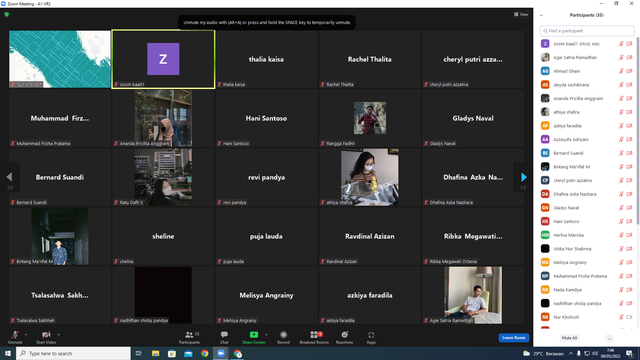Click the green encryption shield icon
640x360 pixels.
coord(7,14)
